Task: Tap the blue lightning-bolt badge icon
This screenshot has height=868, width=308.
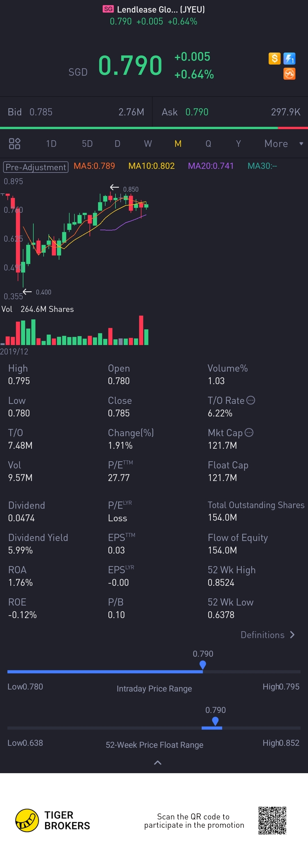Action: 289,58
